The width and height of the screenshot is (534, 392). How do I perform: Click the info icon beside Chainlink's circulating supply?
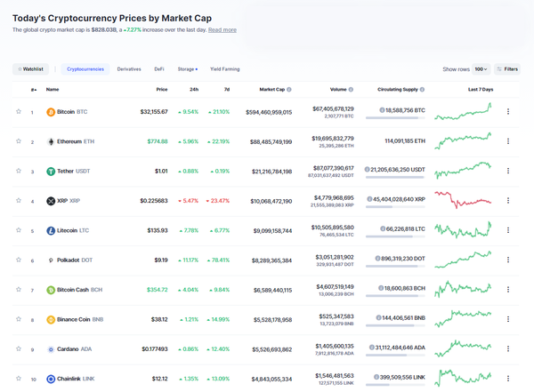coord(376,377)
